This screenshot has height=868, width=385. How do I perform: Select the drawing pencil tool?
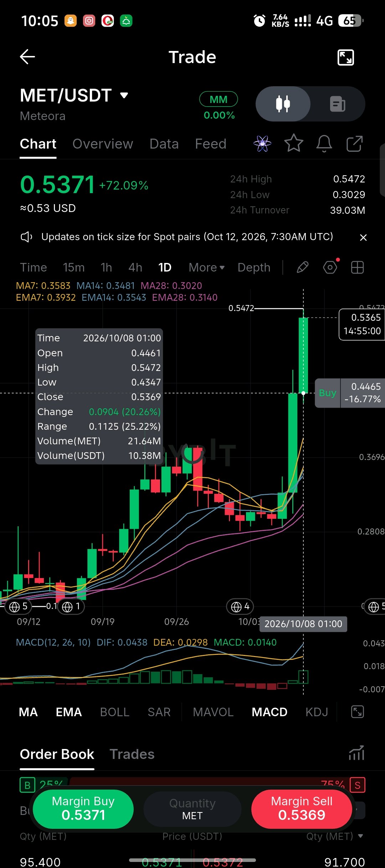302,267
